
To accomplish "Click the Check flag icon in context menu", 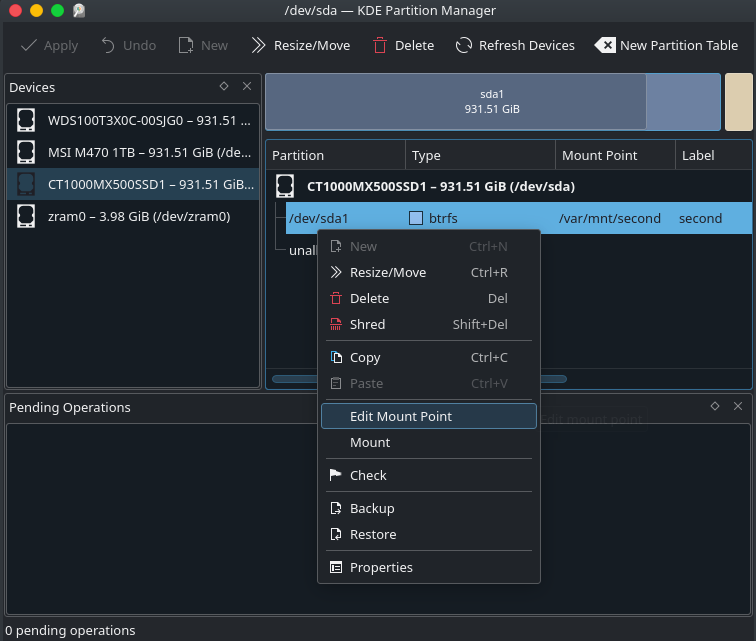I will [336, 475].
